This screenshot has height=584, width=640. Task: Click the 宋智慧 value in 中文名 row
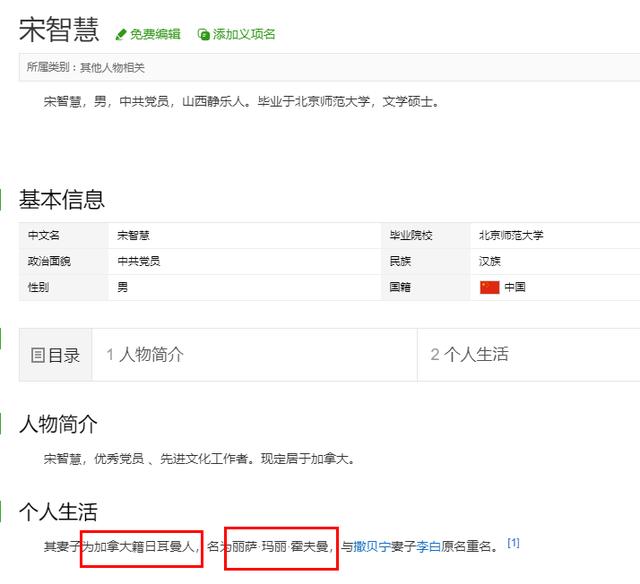coord(133,235)
